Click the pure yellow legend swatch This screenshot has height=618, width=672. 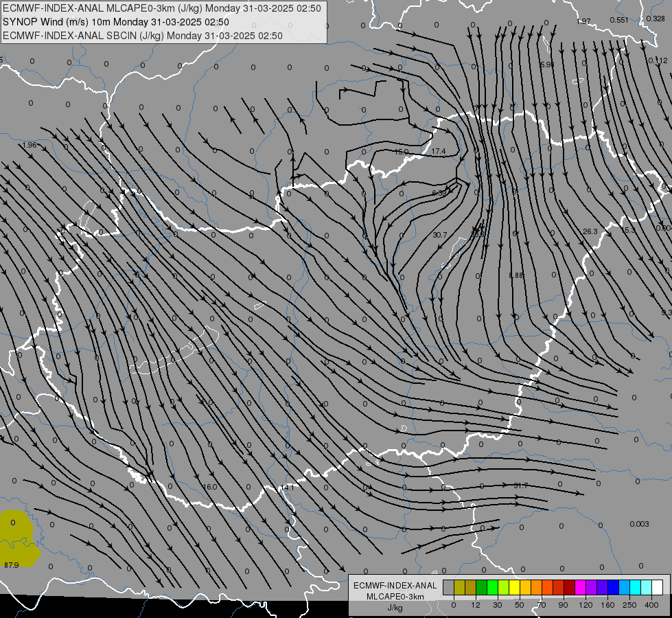click(514, 587)
